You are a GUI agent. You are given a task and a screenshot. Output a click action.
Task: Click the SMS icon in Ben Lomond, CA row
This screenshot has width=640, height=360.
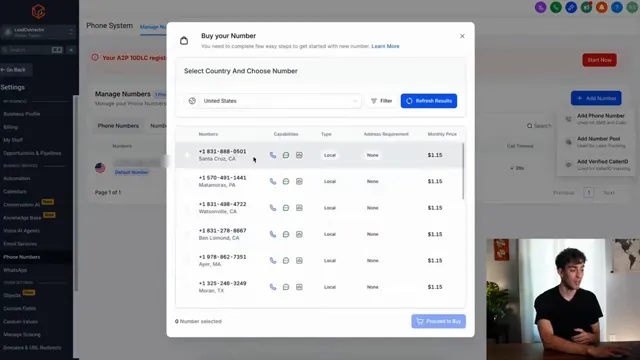(x=286, y=234)
